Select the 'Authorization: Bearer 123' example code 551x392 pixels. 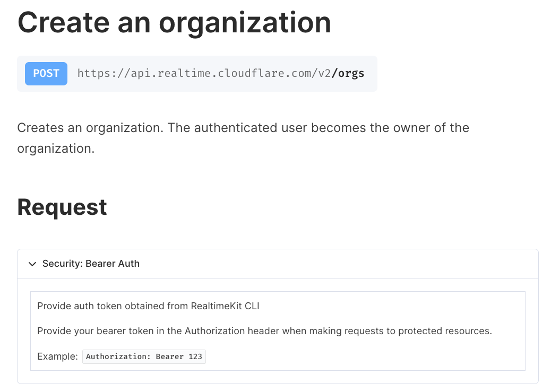tap(144, 356)
